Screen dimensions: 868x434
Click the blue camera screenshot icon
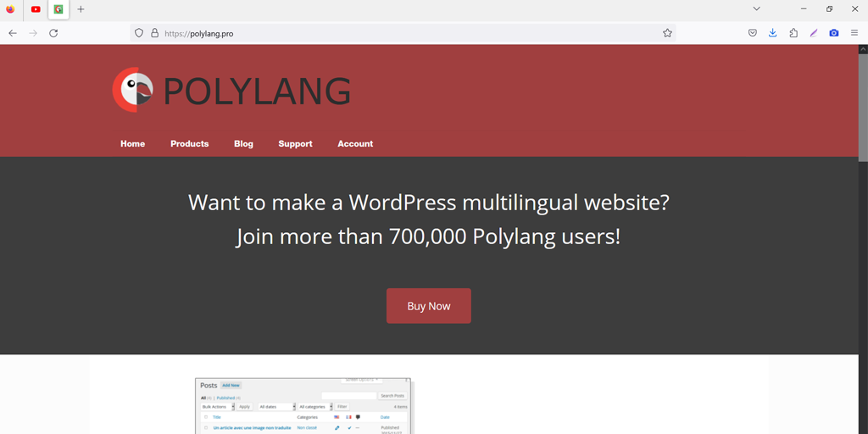834,33
